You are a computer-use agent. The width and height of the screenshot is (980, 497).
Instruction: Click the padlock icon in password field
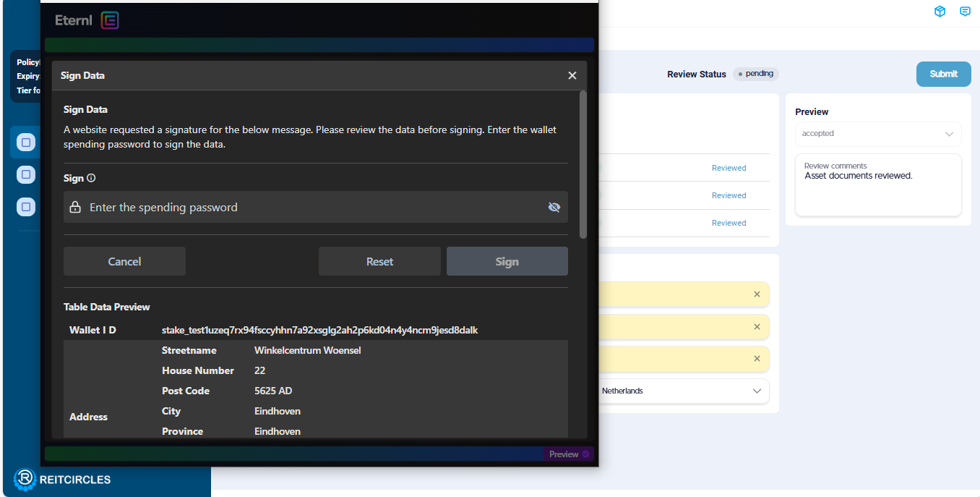tap(75, 208)
